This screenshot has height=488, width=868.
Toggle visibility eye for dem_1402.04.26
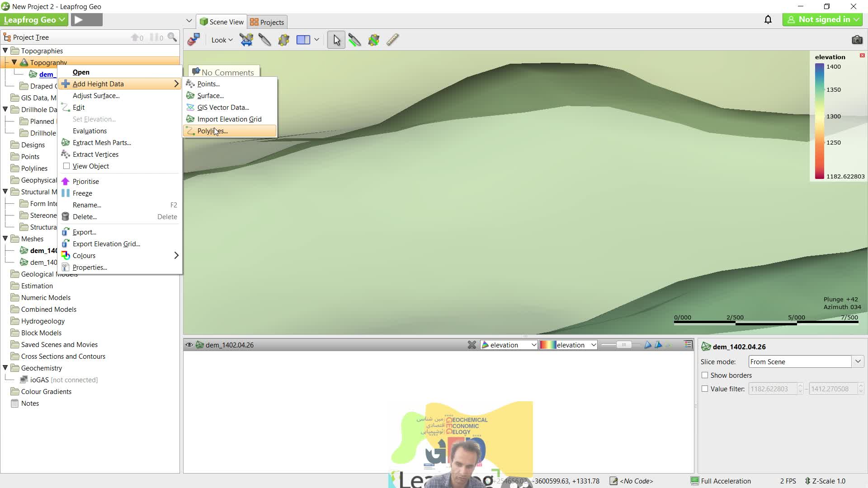[x=189, y=345]
